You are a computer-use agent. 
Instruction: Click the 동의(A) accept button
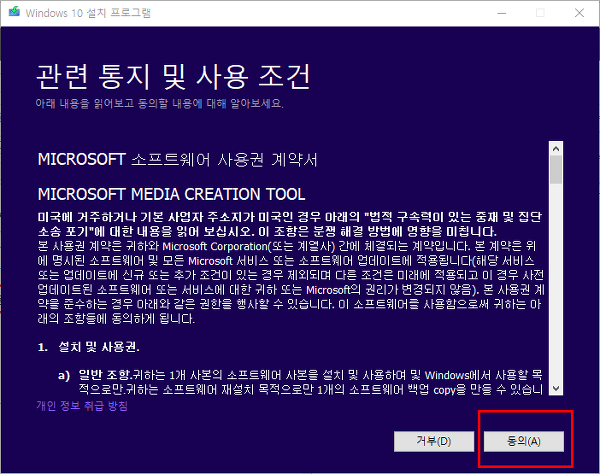point(523,441)
